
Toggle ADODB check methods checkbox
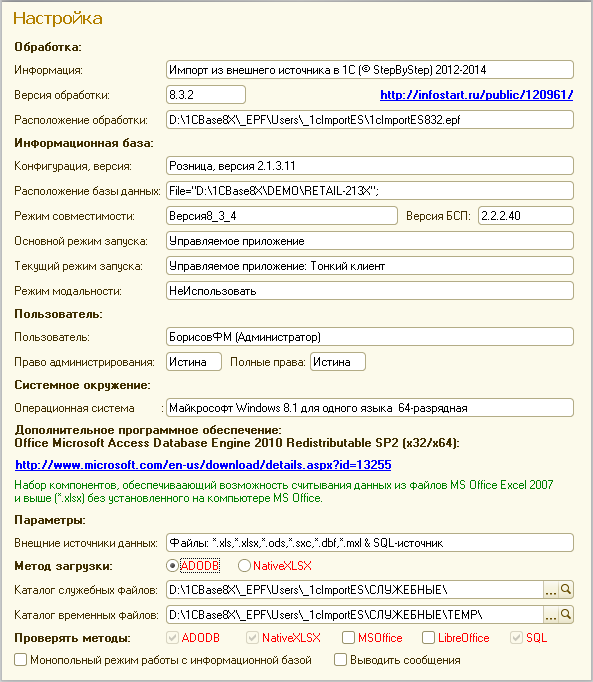pyautogui.click(x=173, y=638)
